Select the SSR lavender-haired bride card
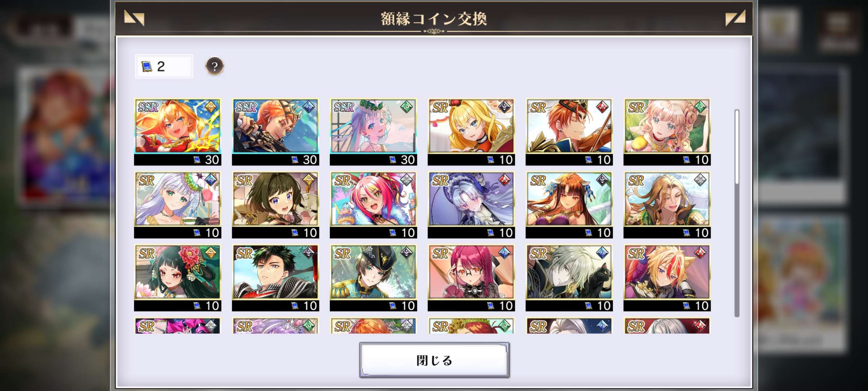The height and width of the screenshot is (391, 868). (x=373, y=132)
